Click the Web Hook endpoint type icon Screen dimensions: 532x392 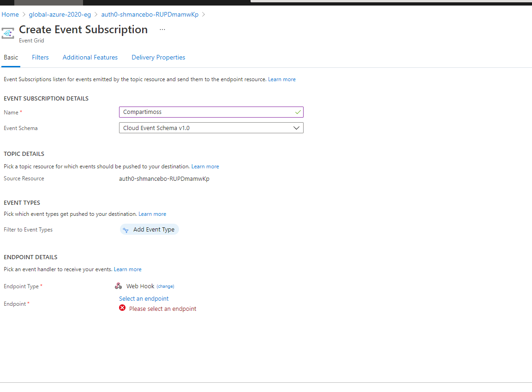pos(119,286)
